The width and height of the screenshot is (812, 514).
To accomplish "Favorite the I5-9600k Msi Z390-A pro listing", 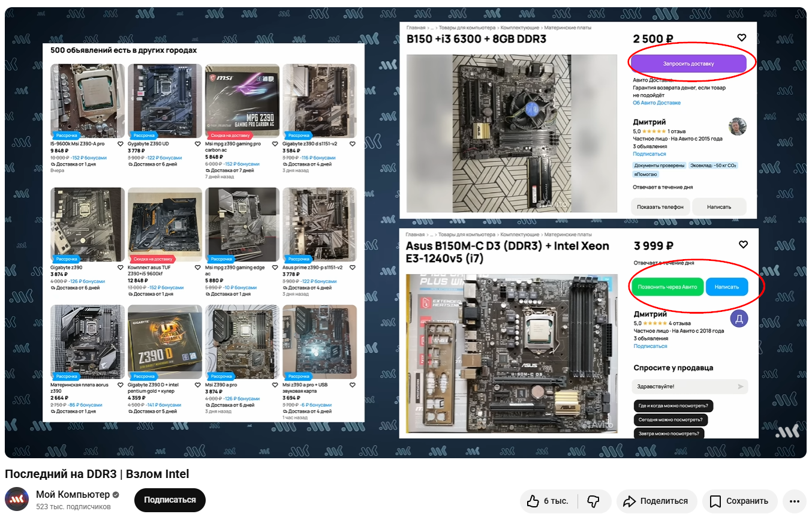I will (x=121, y=144).
